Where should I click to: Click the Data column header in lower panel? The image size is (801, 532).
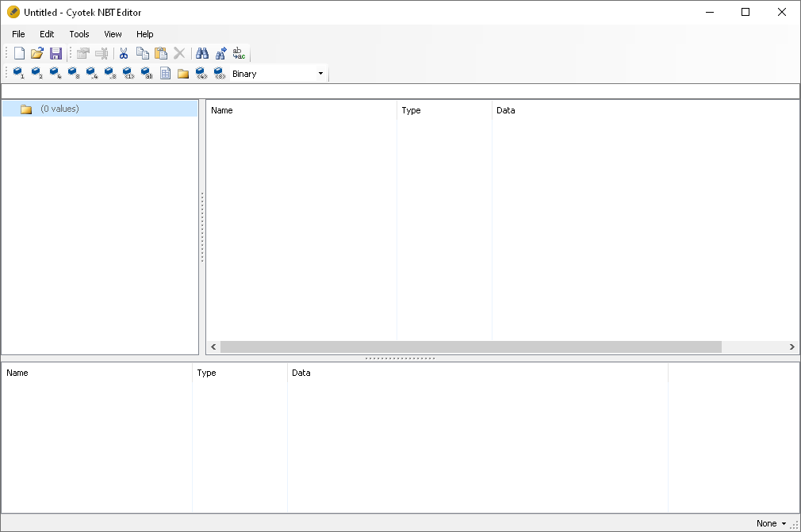[x=477, y=373]
